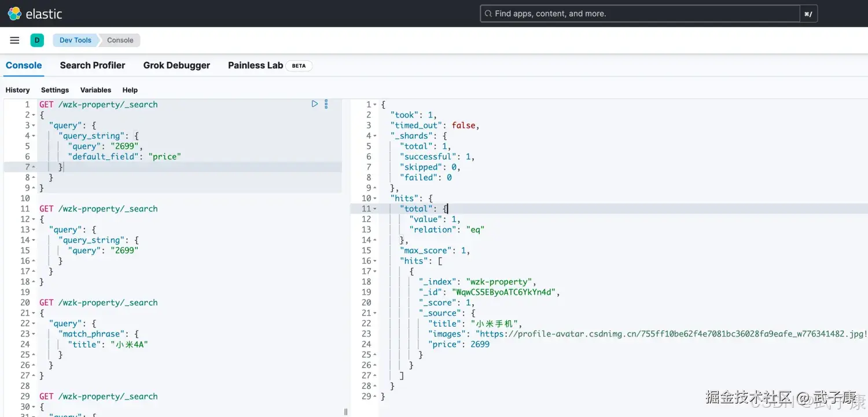The height and width of the screenshot is (417, 868).
Task: Click the Dev Tools breadcrumb link
Action: pyautogui.click(x=75, y=40)
